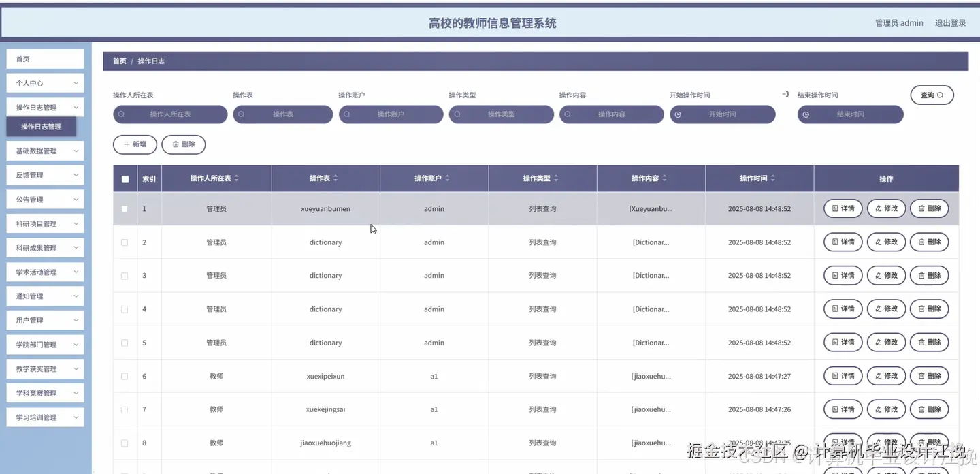Expand the 用户管理 sidebar menu
The image size is (980, 474).
[44, 320]
